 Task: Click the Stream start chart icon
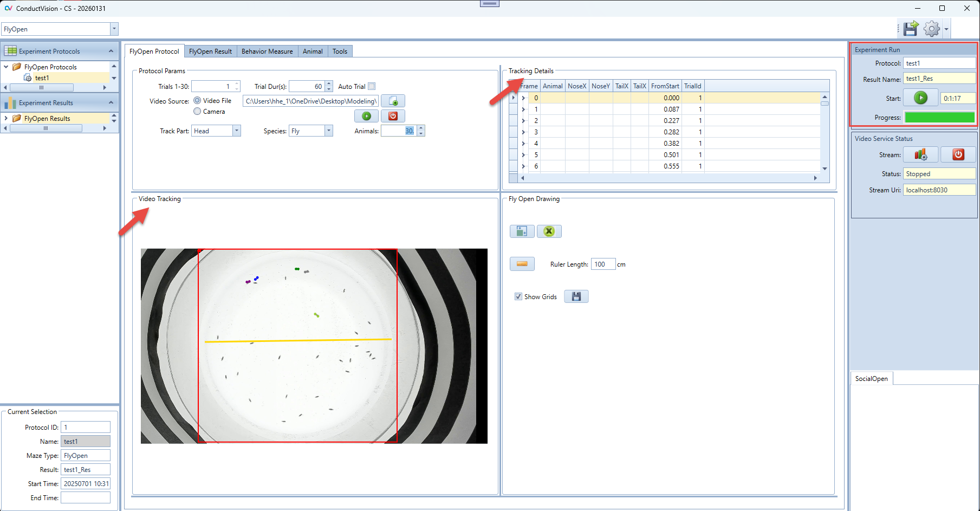point(920,155)
